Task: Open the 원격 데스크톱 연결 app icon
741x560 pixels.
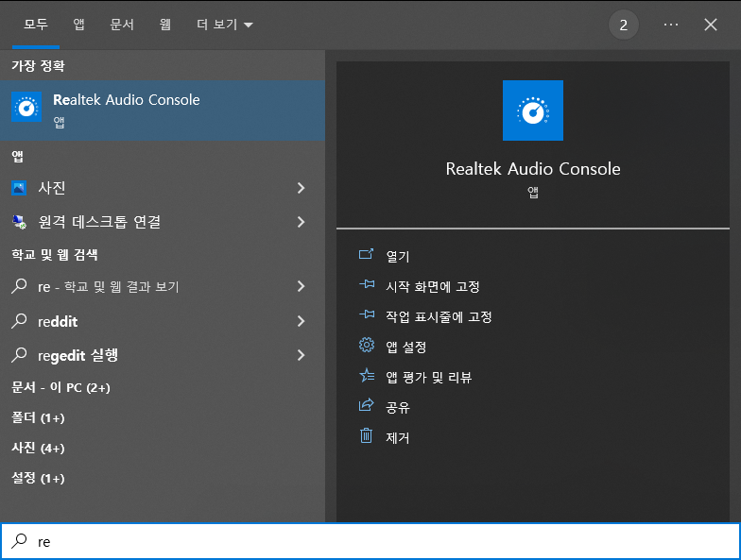Action: tap(19, 222)
